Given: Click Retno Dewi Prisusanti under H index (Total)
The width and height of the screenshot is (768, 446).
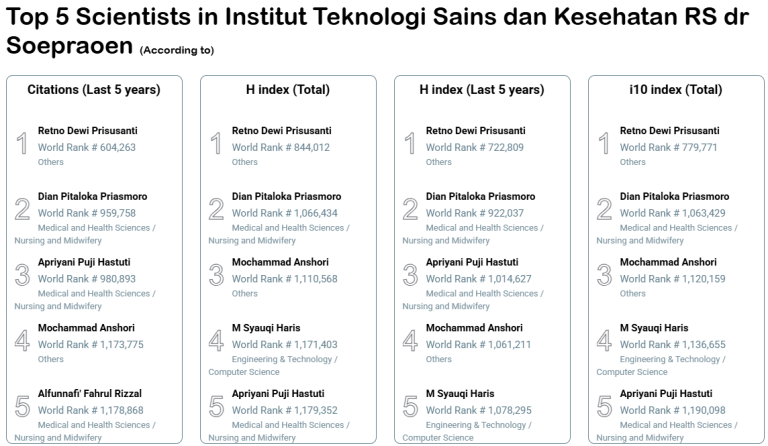Looking at the screenshot, I should pos(281,131).
